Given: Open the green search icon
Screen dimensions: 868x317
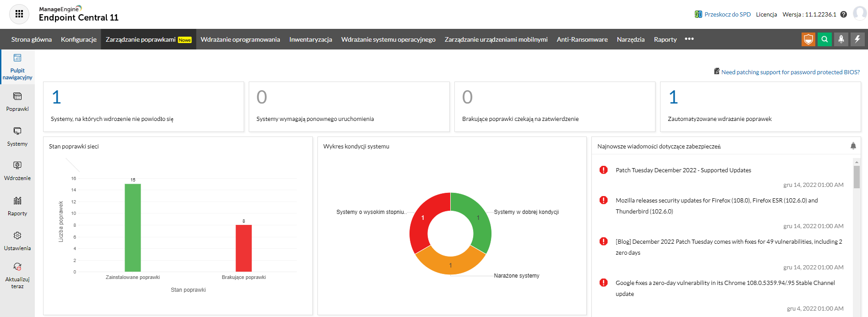Looking at the screenshot, I should (824, 39).
